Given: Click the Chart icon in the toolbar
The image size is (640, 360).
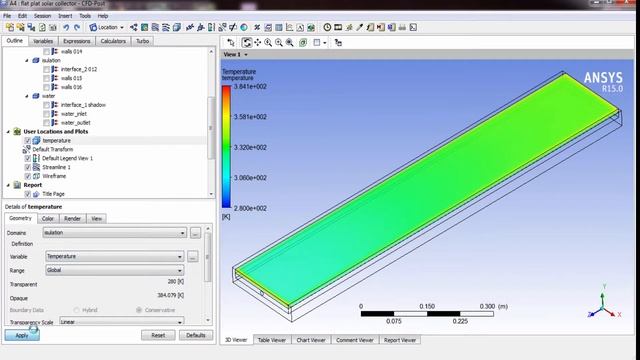Looking at the screenshot, I should click(289, 27).
